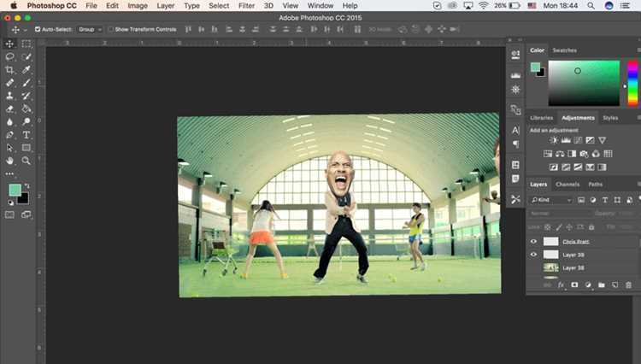
Task: Select the Zoom tool
Action: point(26,161)
